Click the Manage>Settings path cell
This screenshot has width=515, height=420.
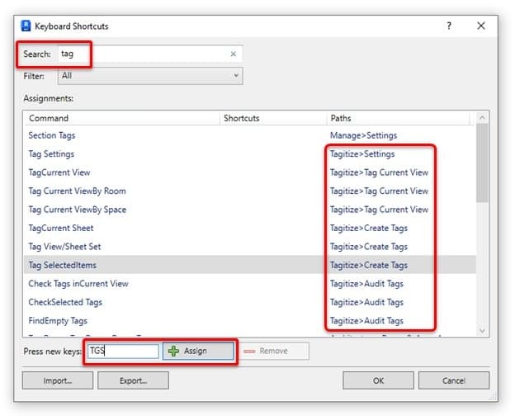coord(363,135)
